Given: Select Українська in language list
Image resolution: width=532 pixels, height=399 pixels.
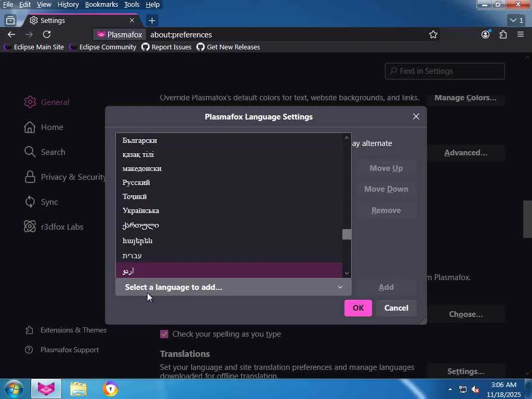Looking at the screenshot, I should (229, 211).
